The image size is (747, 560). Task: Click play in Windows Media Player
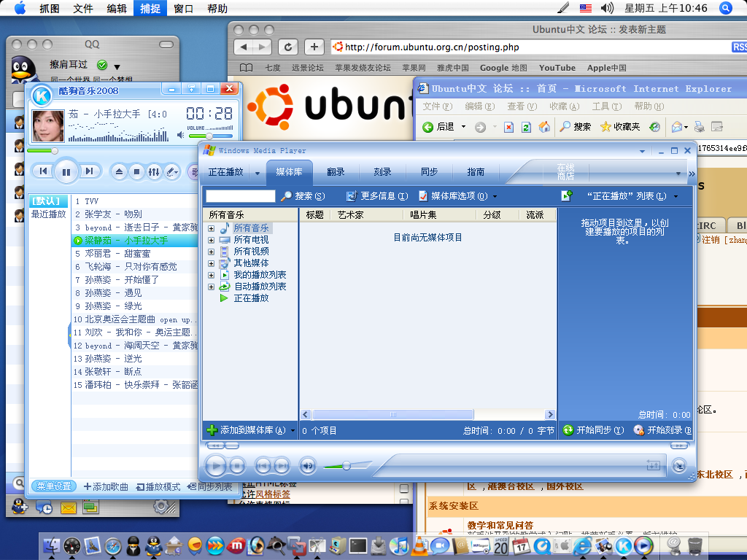pyautogui.click(x=216, y=465)
